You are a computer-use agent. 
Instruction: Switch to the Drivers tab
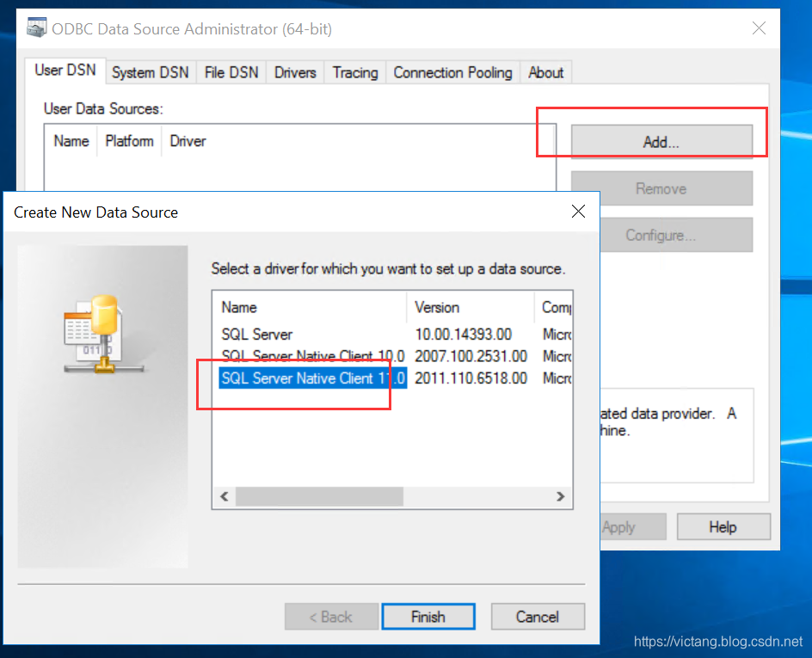click(x=295, y=72)
